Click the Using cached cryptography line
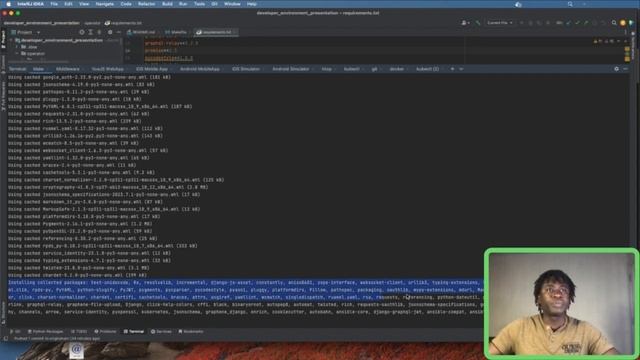The height and width of the screenshot is (360, 640). point(108,187)
